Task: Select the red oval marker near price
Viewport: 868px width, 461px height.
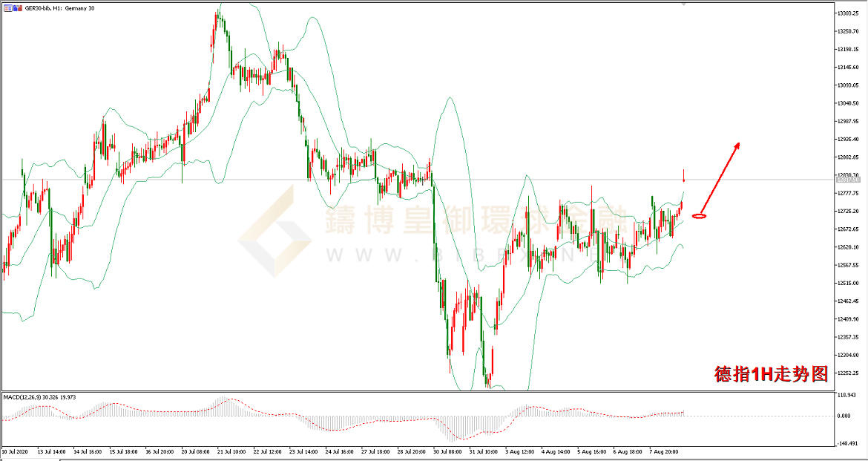Action: point(699,216)
